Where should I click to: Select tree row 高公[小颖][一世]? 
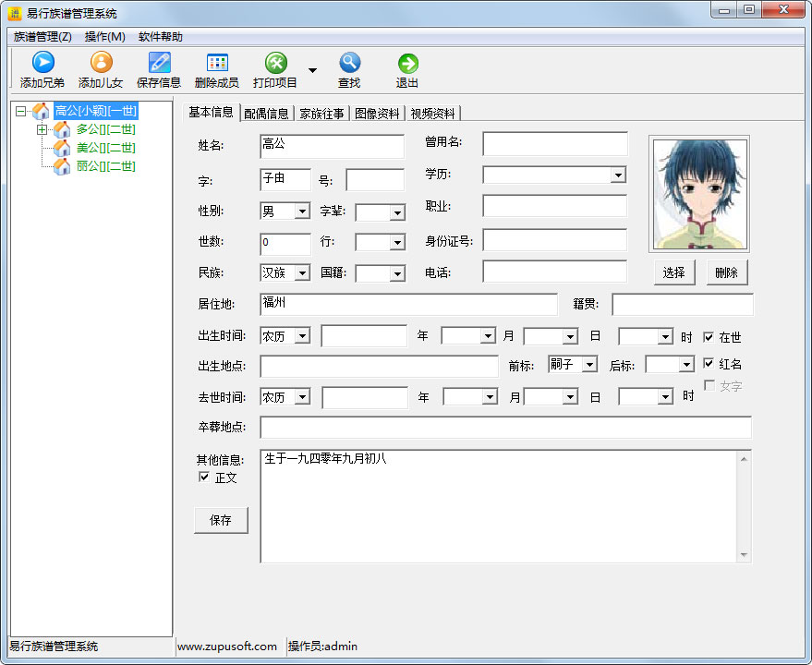point(96,111)
